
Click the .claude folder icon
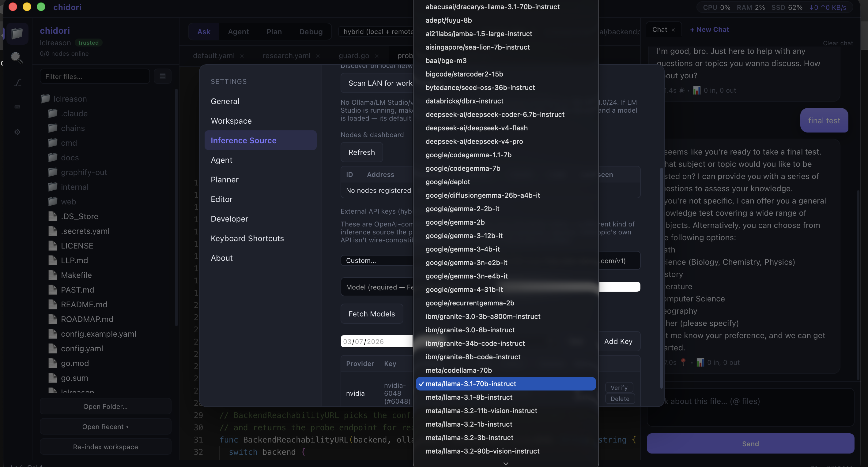tap(53, 114)
